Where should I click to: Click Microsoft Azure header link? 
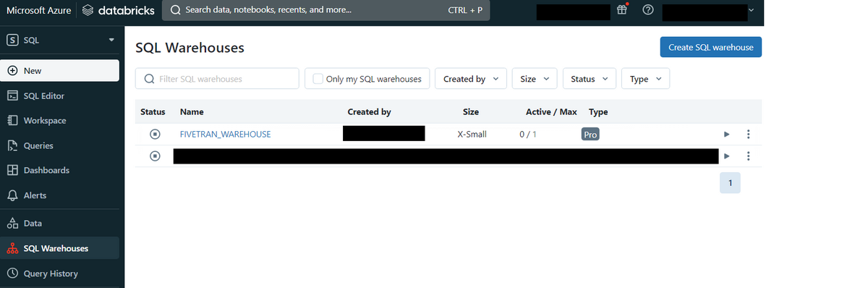38,11
